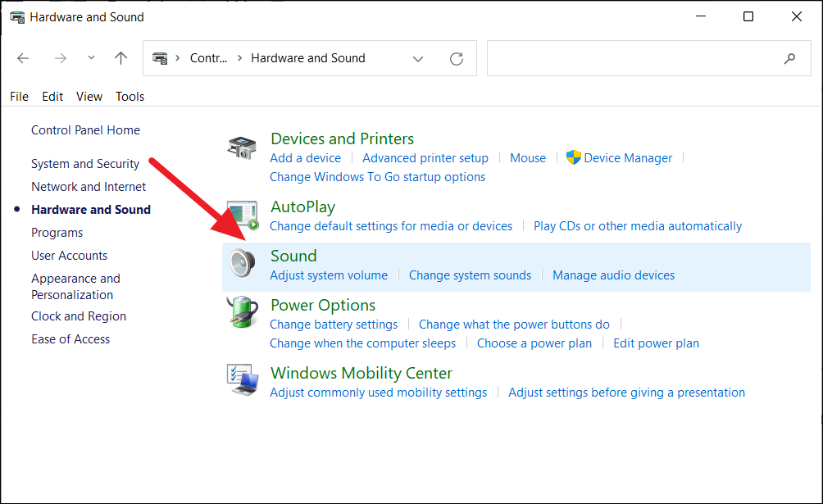Viewport: 823px width, 504px height.
Task: Select Network and Internet in sidebar
Action: point(89,187)
